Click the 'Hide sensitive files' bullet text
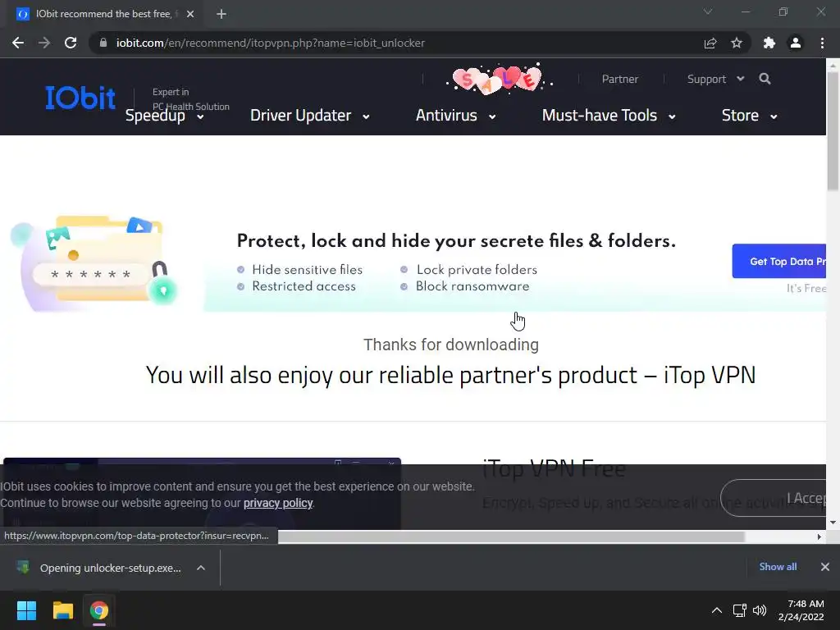Image resolution: width=840 pixels, height=630 pixels. (x=307, y=269)
